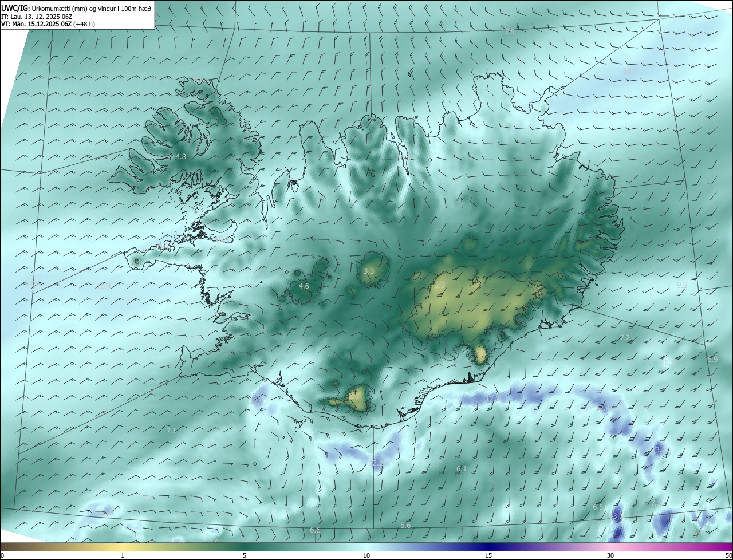Click the 6.1 value label

[x=462, y=468]
